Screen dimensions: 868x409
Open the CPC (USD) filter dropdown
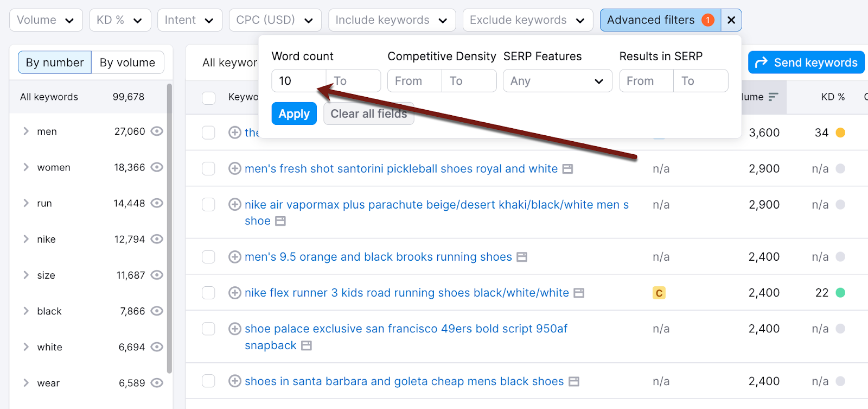tap(275, 20)
